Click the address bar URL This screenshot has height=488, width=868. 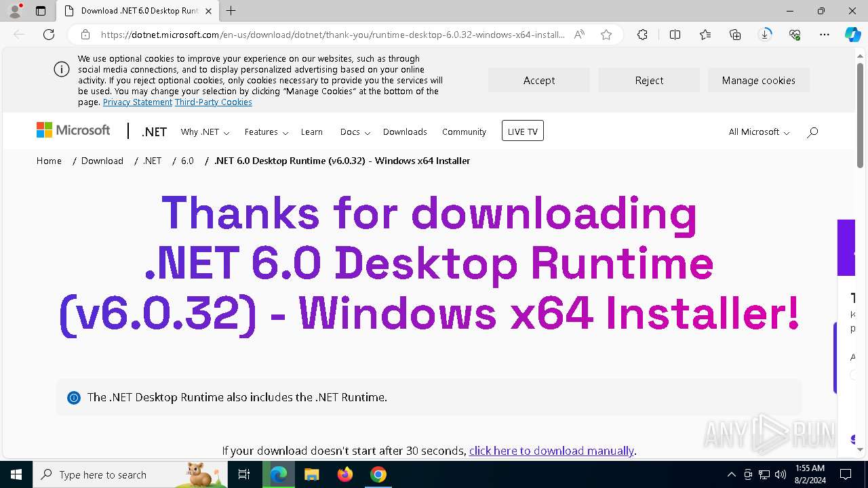[332, 35]
